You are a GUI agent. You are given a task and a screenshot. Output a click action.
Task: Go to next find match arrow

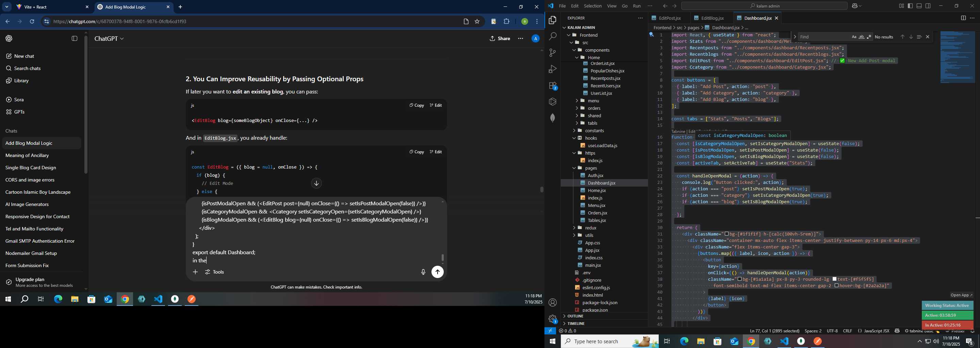click(x=911, y=37)
